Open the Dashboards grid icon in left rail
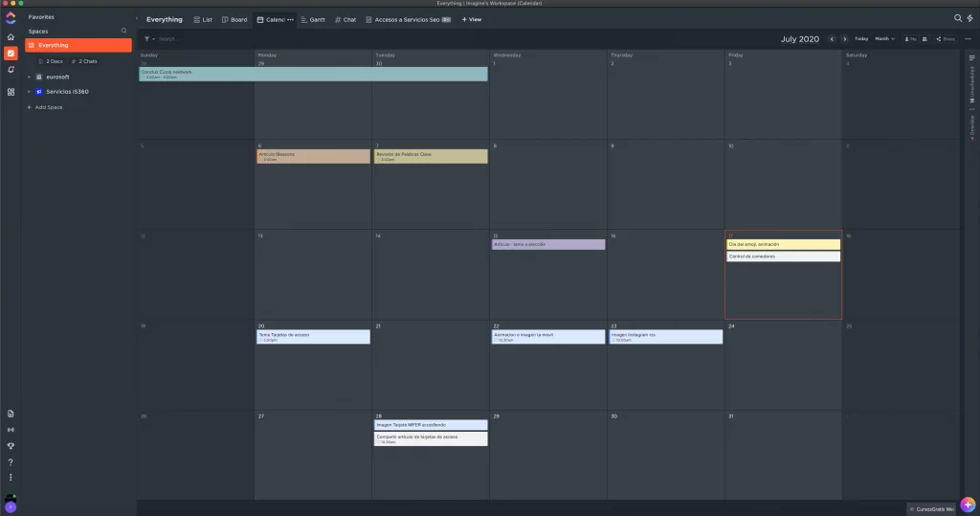Image resolution: width=980 pixels, height=516 pixels. tap(11, 92)
